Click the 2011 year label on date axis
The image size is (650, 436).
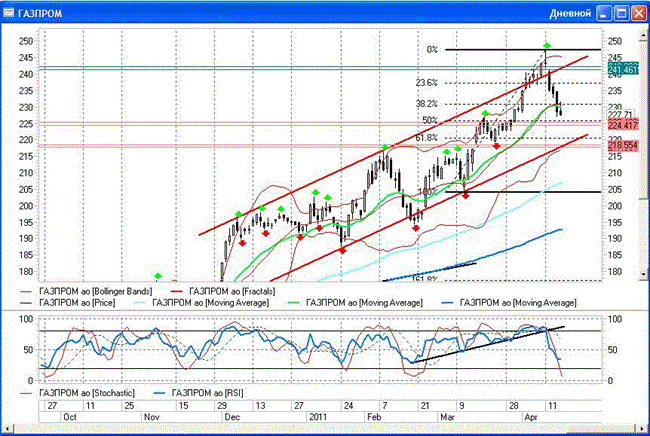[318, 415]
